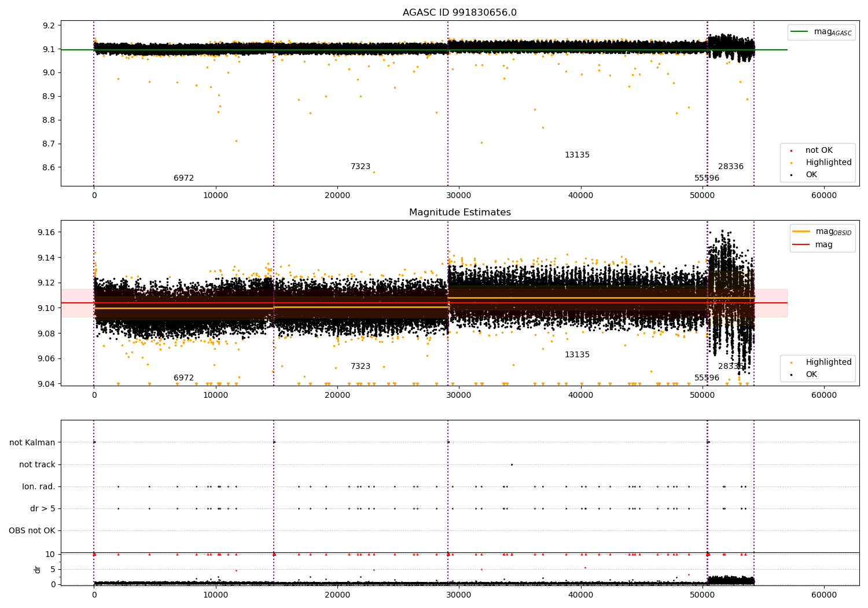
Task: Click 'Highlighted' legend entry in top panel
Action: 828,163
